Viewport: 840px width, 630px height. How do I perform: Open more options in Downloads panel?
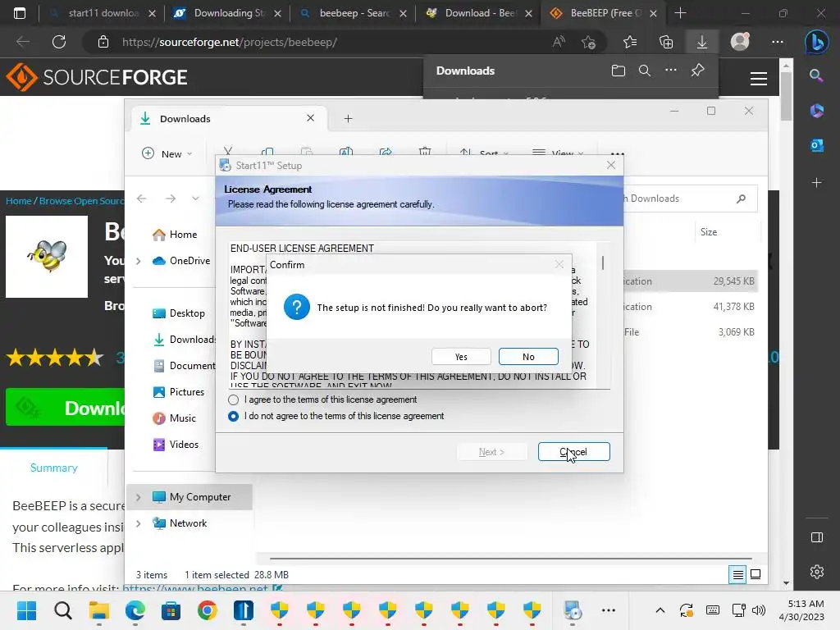tap(671, 71)
